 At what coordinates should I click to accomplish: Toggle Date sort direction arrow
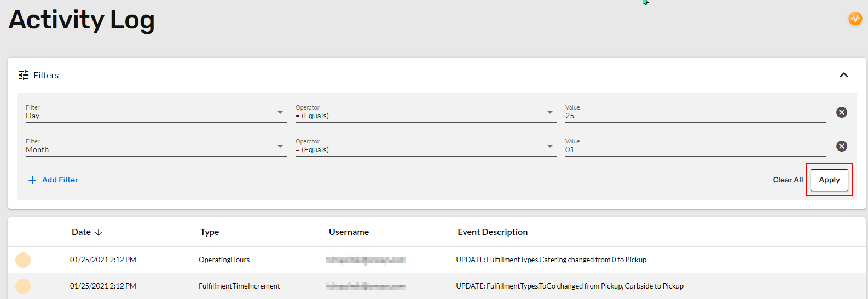(99, 232)
